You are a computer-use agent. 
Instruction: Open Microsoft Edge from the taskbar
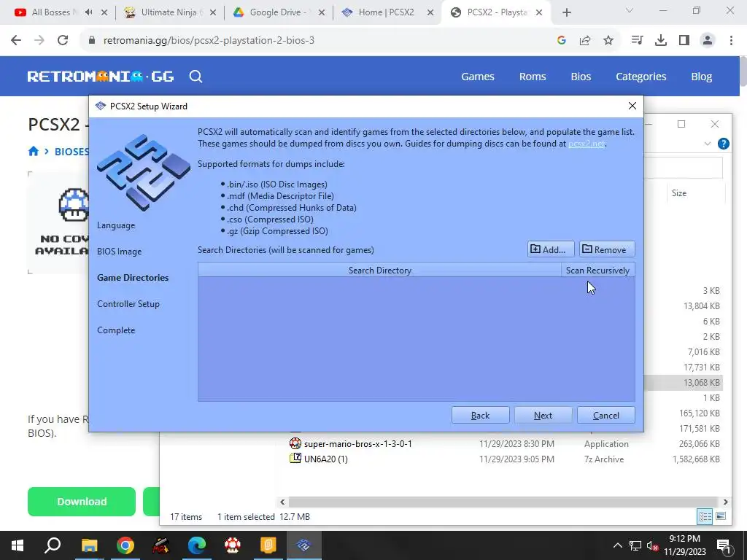click(196, 545)
